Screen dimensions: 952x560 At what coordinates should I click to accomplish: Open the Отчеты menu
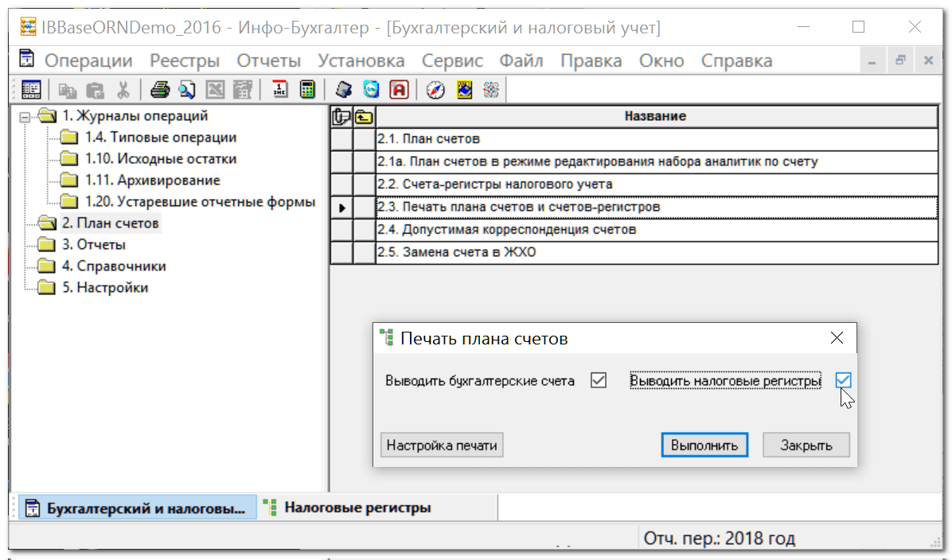click(x=269, y=60)
